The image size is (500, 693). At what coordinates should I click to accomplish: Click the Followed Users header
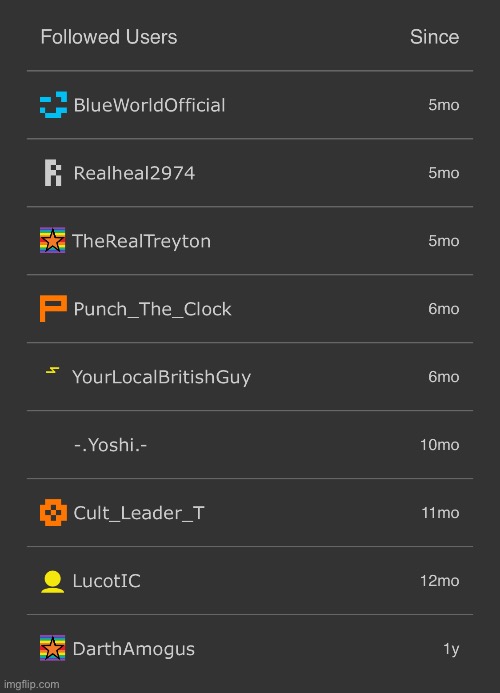click(109, 37)
